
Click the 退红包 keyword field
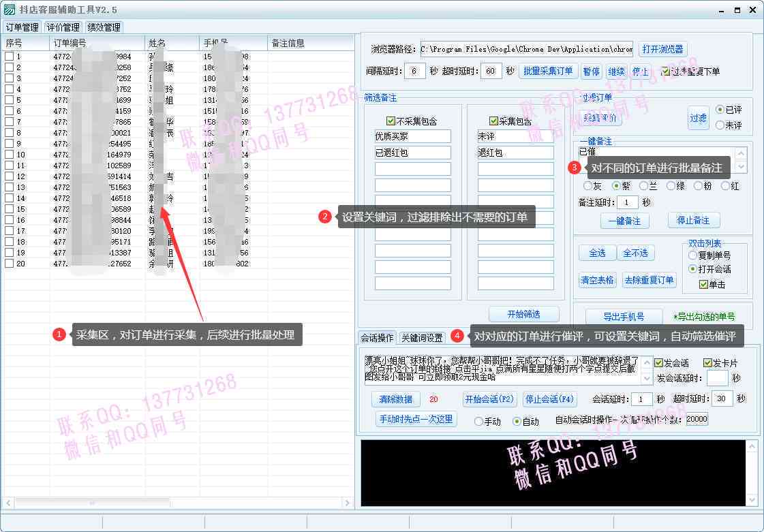515,153
